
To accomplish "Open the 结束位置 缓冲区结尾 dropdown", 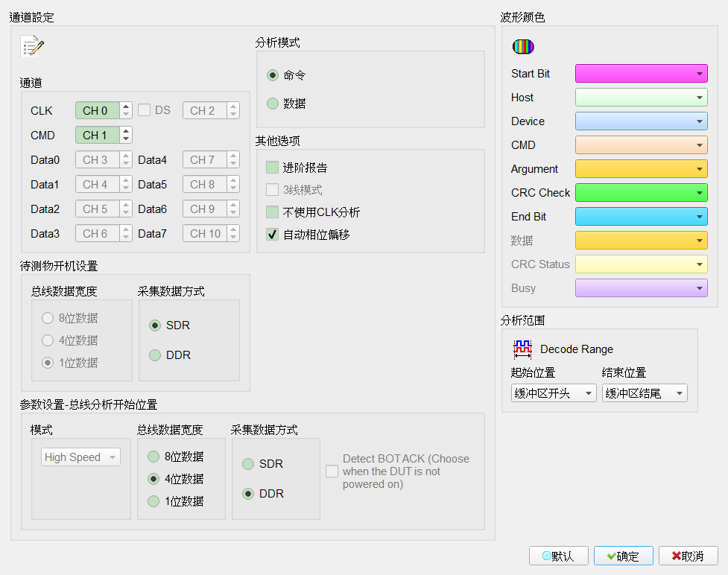I will pos(645,393).
